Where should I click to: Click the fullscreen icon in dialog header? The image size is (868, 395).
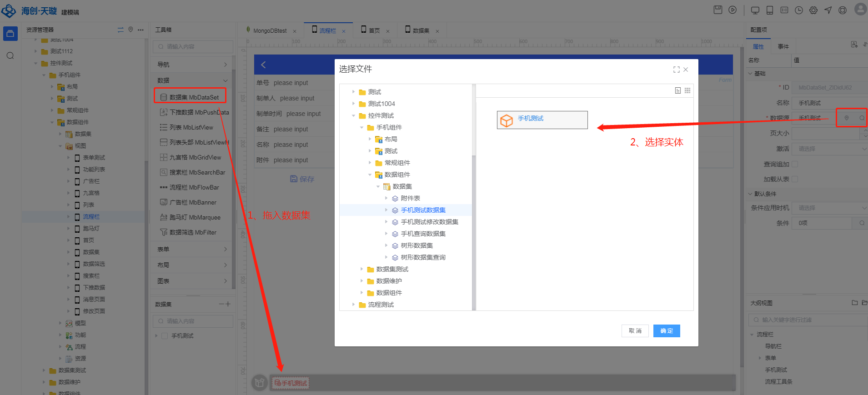pyautogui.click(x=676, y=70)
